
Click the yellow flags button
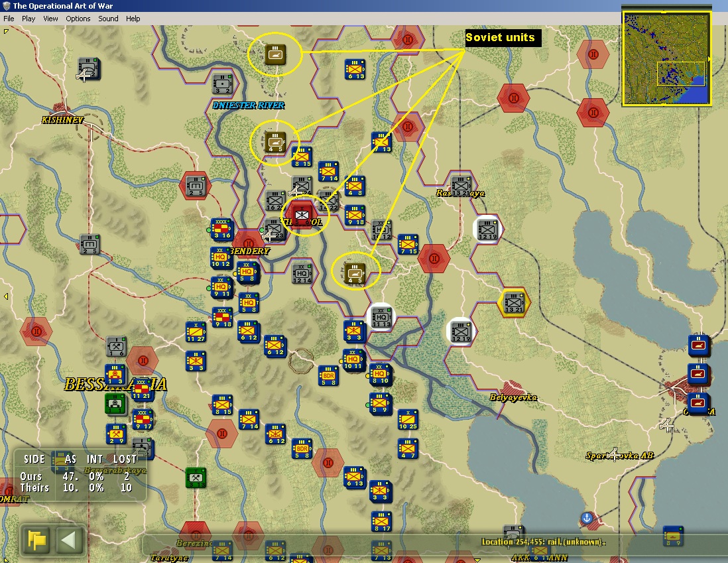(x=36, y=540)
